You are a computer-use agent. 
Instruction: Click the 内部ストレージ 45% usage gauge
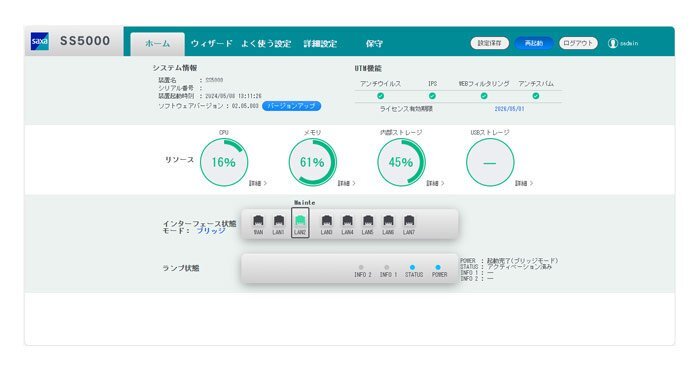pyautogui.click(x=401, y=162)
